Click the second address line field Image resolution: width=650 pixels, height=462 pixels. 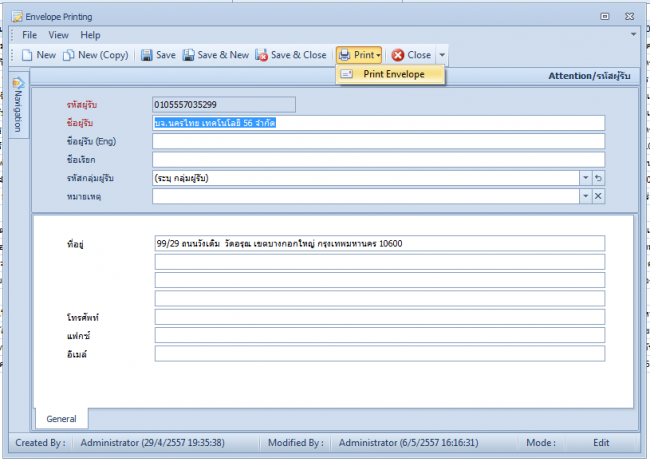coord(380,262)
